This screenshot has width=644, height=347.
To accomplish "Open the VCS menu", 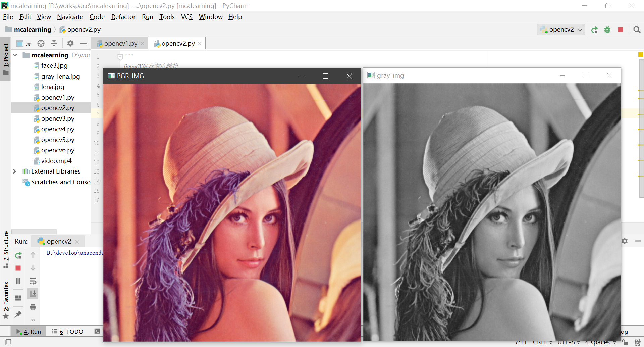I will 187,17.
